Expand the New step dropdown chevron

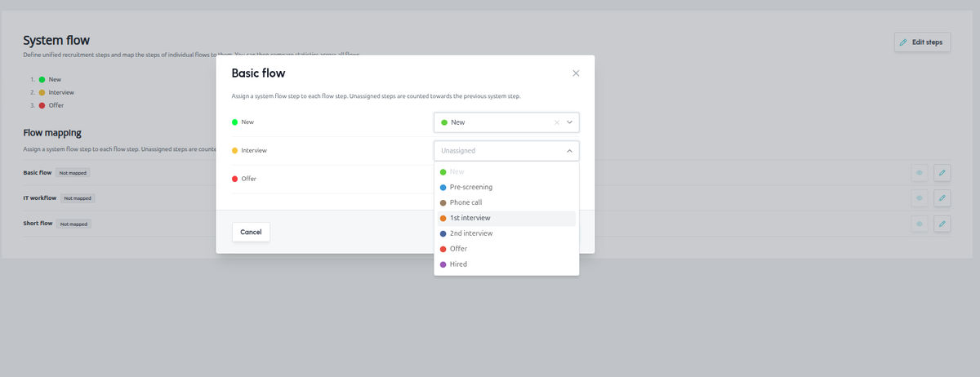coord(570,122)
